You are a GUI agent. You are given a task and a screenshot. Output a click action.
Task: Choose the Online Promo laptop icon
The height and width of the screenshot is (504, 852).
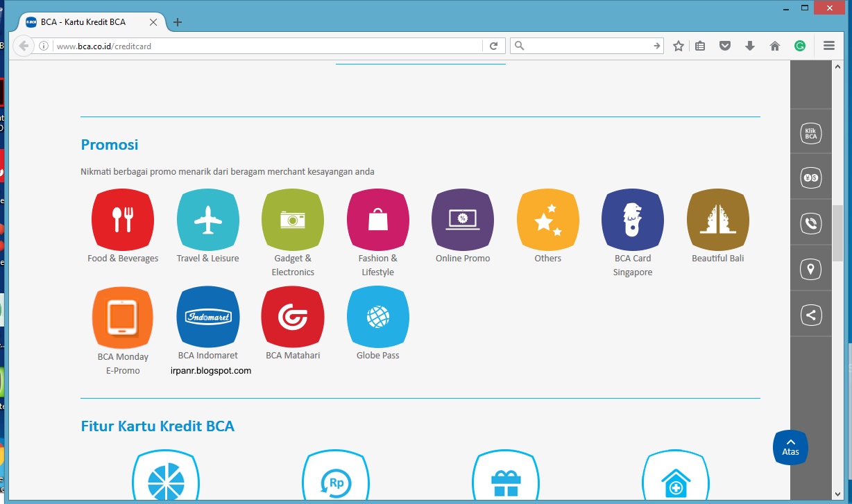[463, 219]
